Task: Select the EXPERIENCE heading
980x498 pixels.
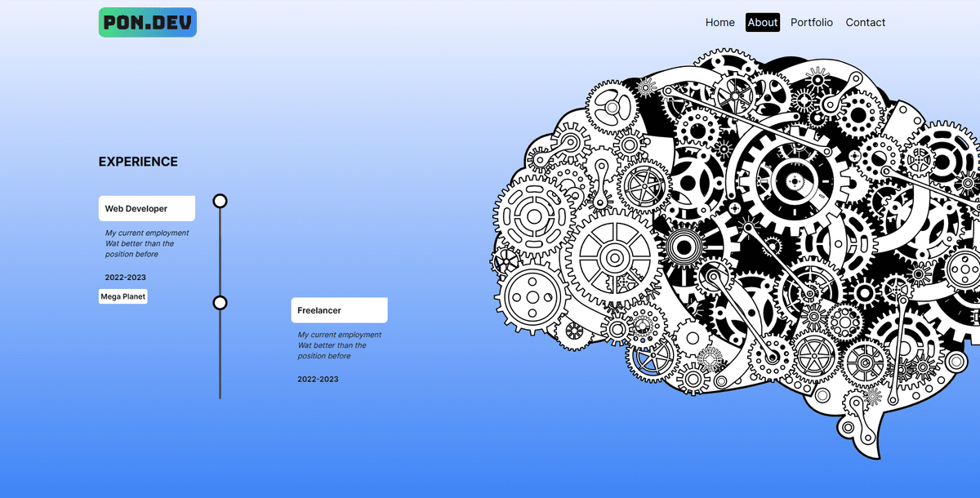Action: 138,162
